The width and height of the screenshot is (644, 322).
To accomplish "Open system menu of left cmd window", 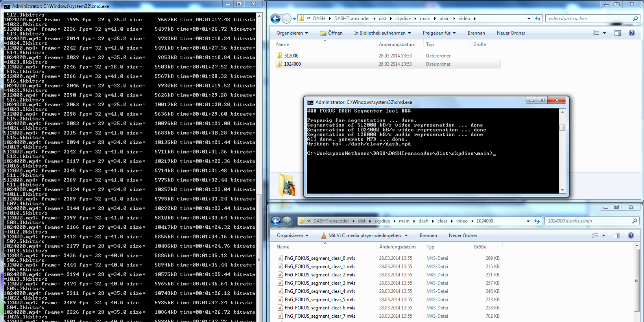I will (7, 6).
